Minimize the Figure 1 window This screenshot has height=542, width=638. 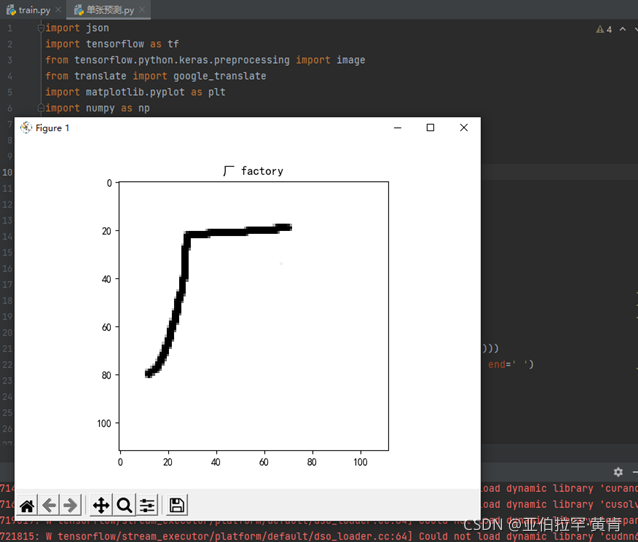pos(398,128)
